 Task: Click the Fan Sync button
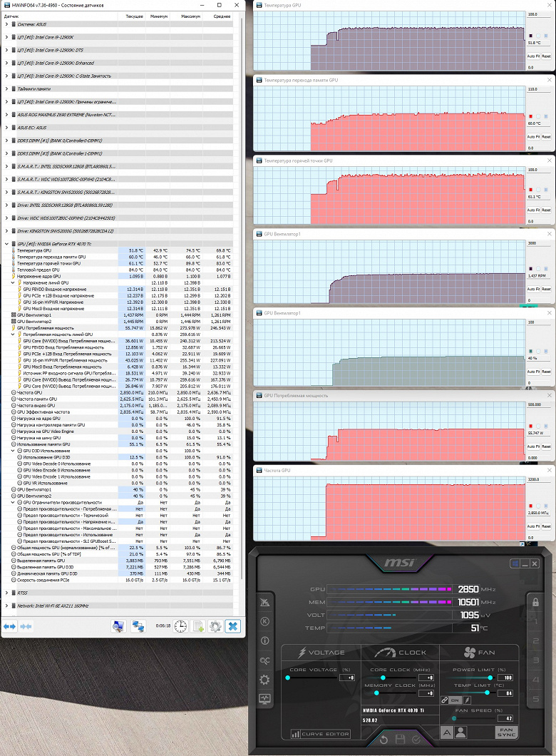506,732
